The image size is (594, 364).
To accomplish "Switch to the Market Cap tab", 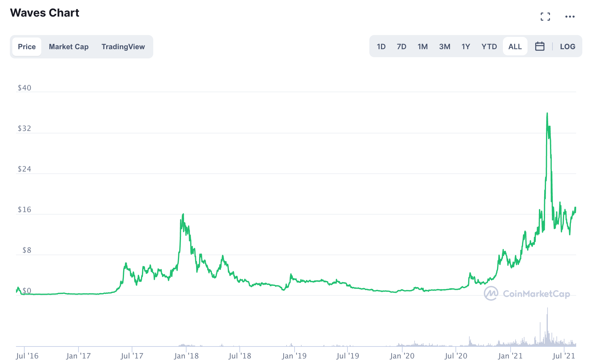I will (69, 47).
